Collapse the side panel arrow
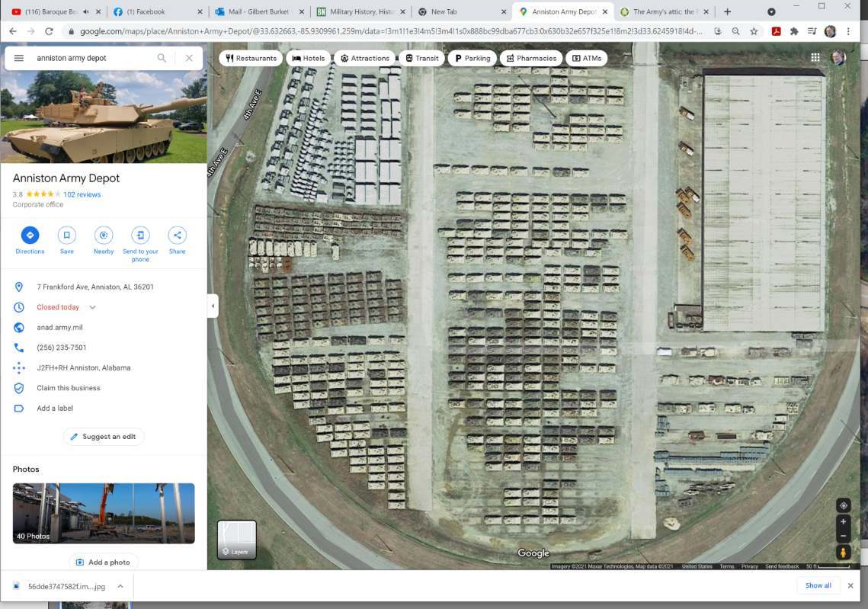 (x=213, y=306)
